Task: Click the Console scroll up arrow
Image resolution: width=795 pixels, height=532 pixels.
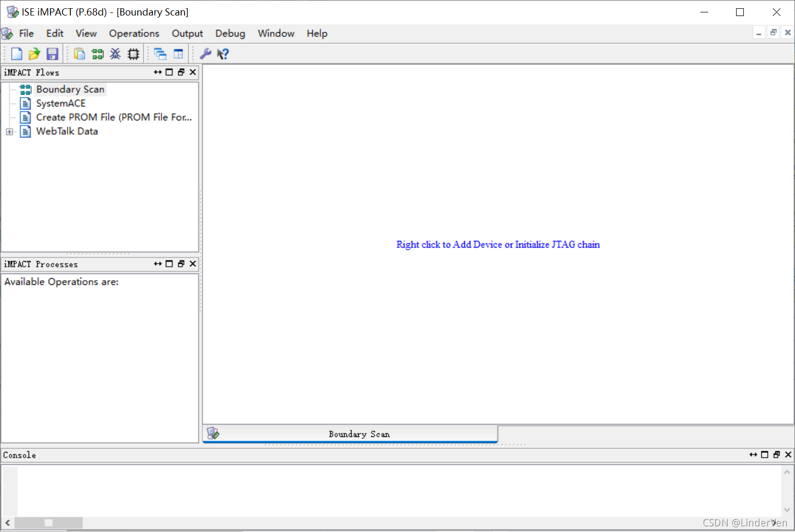Action: pyautogui.click(x=787, y=472)
